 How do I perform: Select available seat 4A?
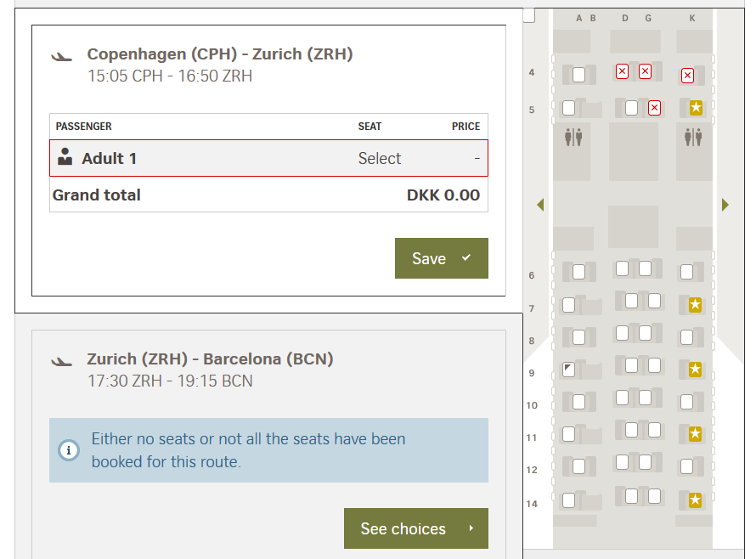(578, 75)
